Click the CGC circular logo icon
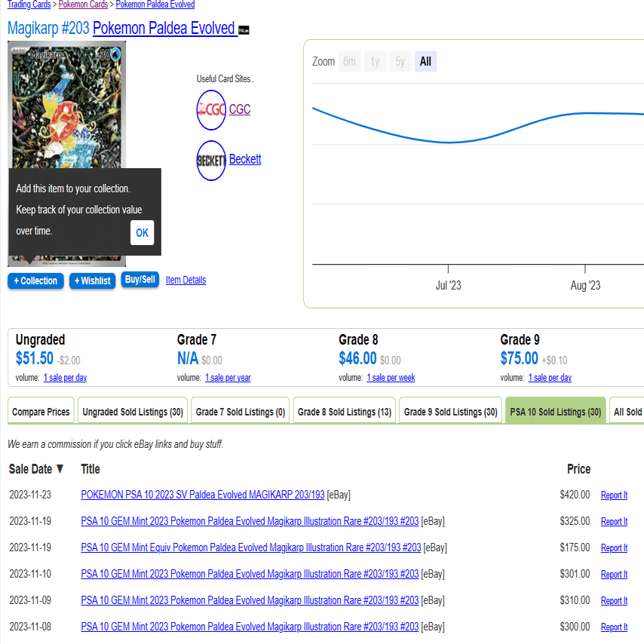 click(211, 109)
